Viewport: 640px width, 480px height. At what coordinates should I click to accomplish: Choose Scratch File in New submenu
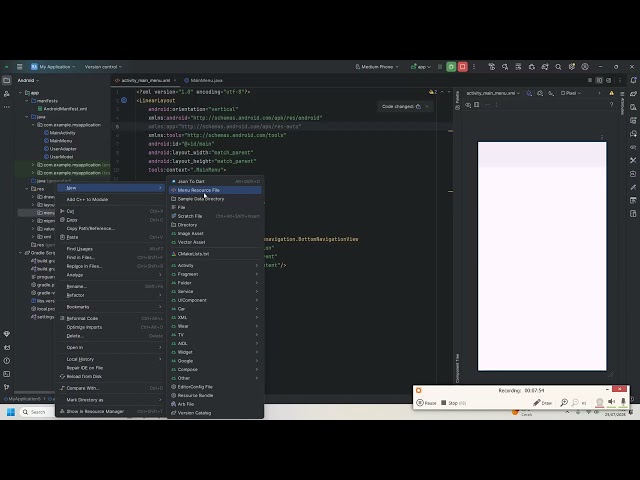[x=215, y=216]
